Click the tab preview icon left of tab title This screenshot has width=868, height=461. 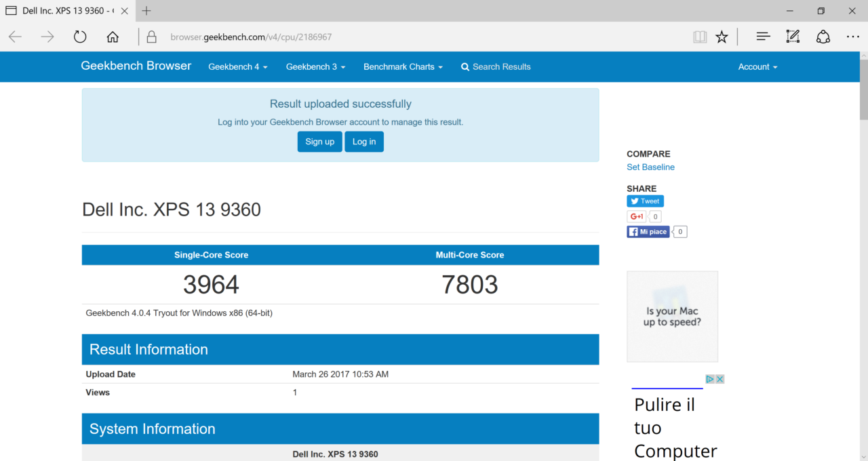pos(11,11)
